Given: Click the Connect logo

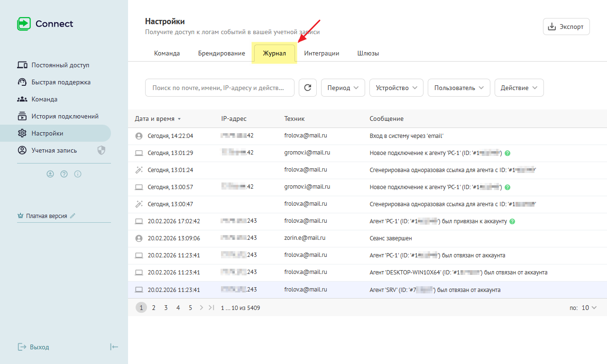Looking at the screenshot, I should 45,24.
